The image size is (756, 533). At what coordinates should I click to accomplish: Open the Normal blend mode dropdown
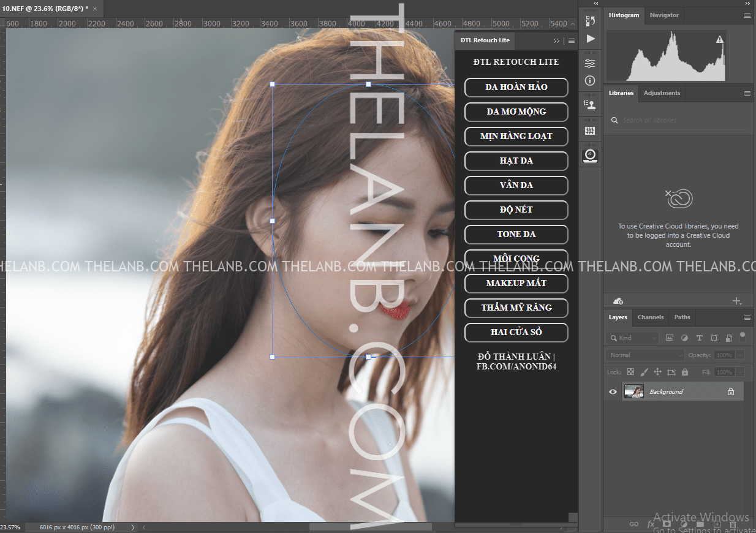(644, 355)
